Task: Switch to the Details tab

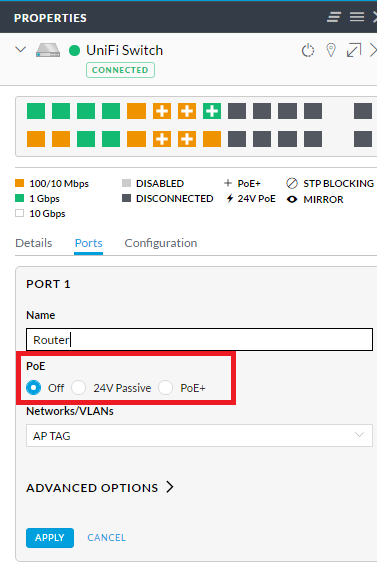Action: click(34, 243)
